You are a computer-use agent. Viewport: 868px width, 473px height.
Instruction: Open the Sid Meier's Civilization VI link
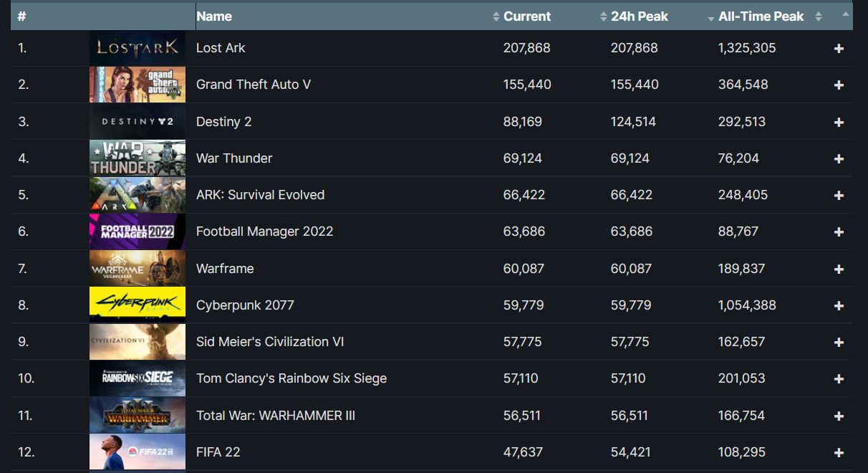(270, 342)
